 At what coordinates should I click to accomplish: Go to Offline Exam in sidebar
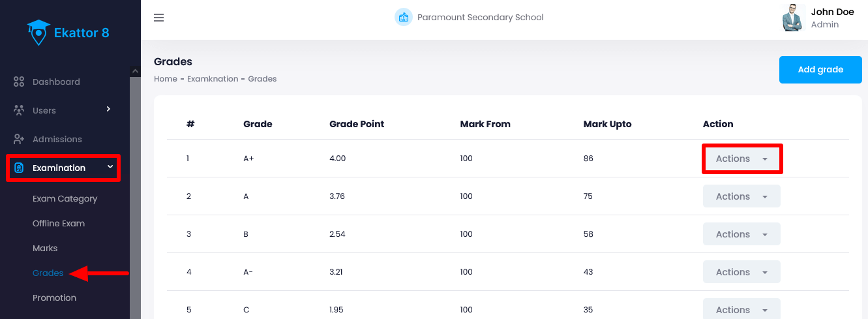(59, 224)
